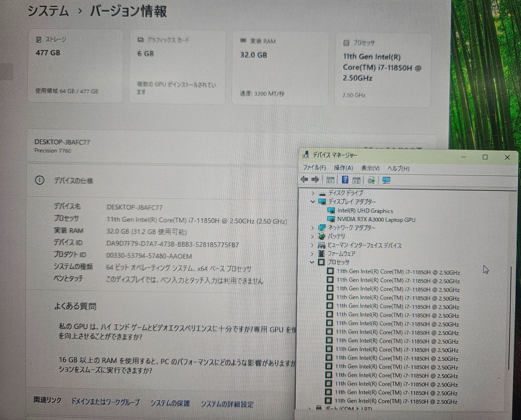Click the back navigation arrow in Device Manager
The width and height of the screenshot is (521, 420).
(x=305, y=179)
